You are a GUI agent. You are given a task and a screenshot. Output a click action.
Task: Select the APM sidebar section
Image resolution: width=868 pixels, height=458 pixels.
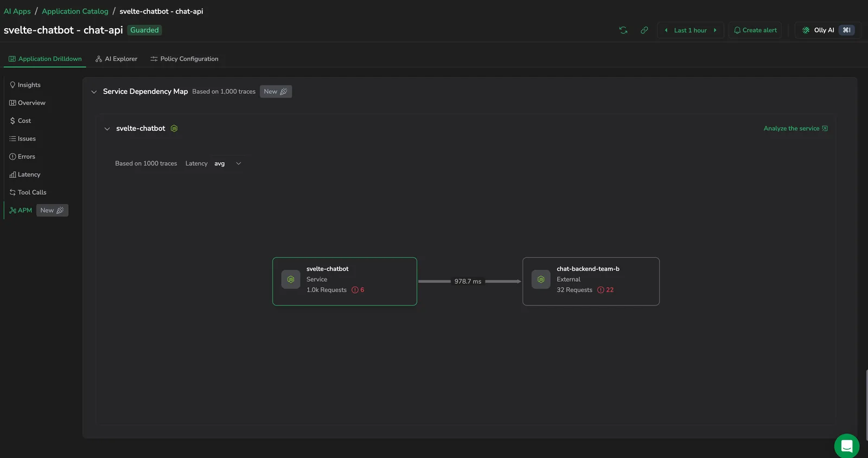(x=21, y=211)
